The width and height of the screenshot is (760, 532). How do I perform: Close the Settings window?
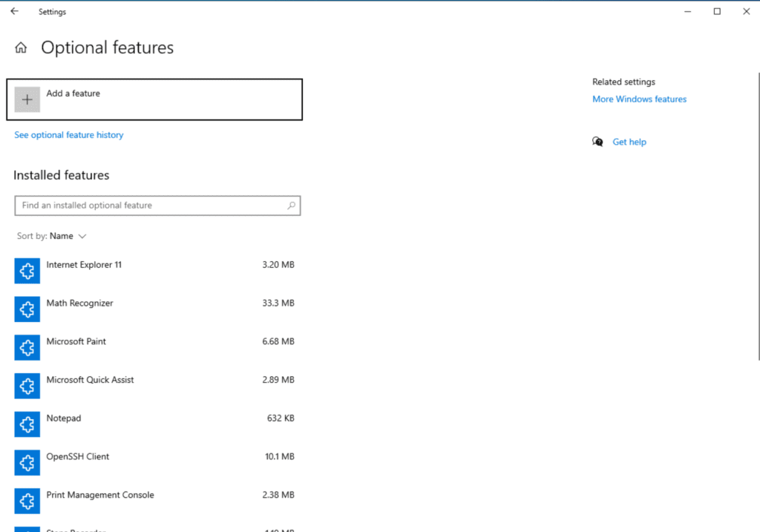click(x=747, y=11)
